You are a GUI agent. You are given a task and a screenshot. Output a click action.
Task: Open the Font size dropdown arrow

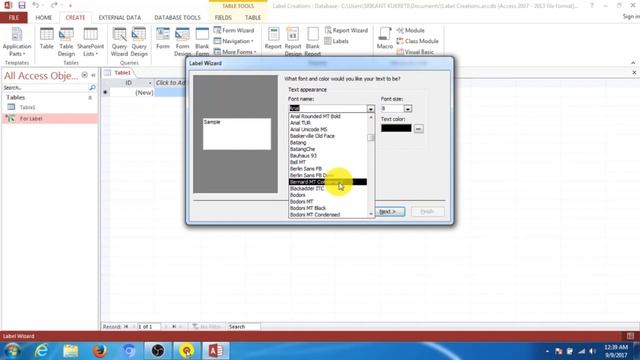(x=407, y=109)
